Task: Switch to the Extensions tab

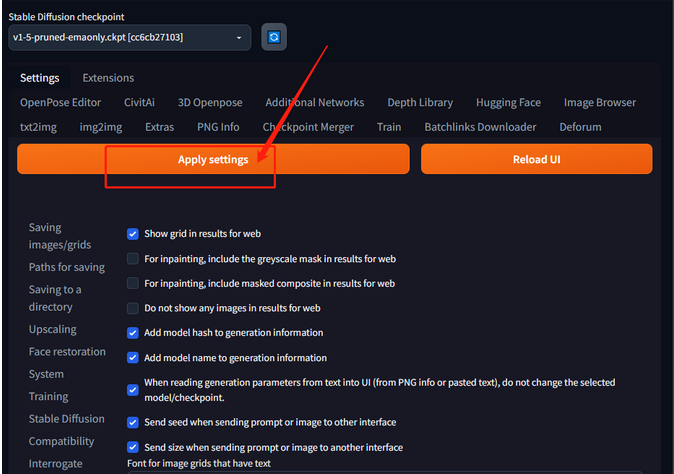Action: coord(108,78)
